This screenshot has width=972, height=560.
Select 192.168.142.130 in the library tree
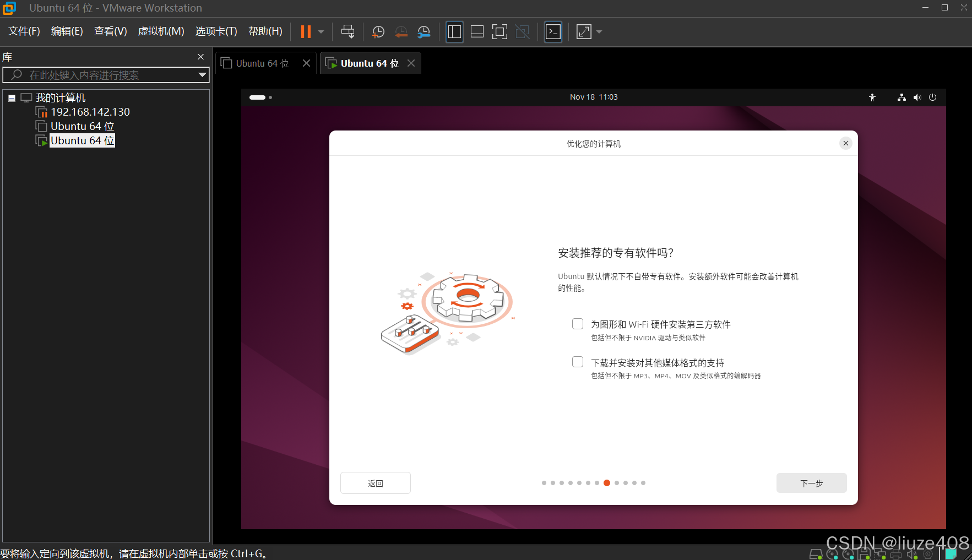pos(90,112)
